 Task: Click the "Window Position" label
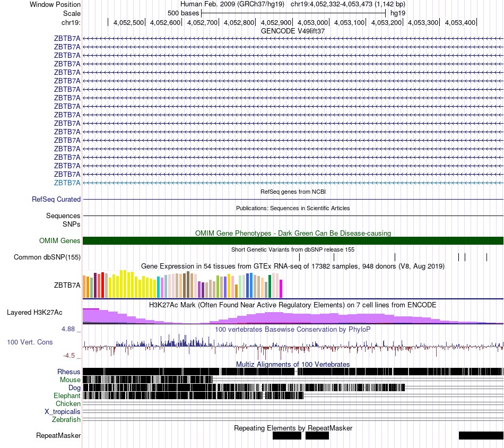[x=55, y=4]
